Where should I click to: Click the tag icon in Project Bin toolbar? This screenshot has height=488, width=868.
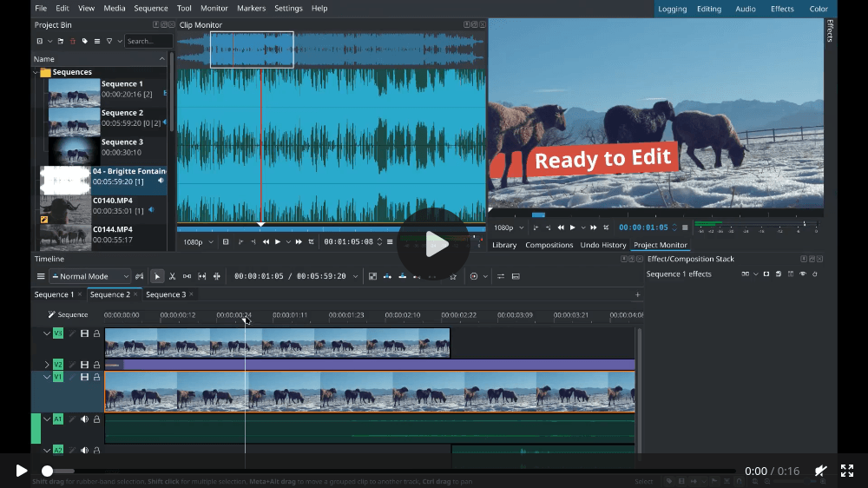coord(84,41)
